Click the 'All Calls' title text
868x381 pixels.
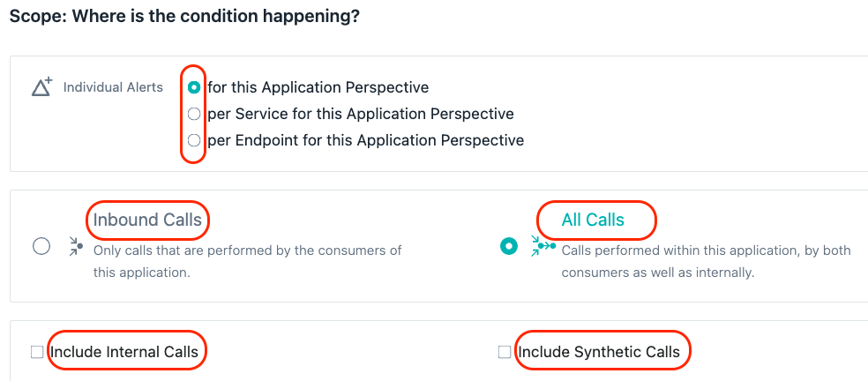click(593, 220)
